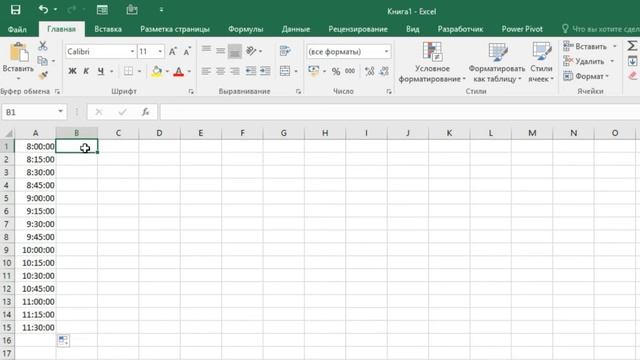Decrease decimal places

pos(384,71)
